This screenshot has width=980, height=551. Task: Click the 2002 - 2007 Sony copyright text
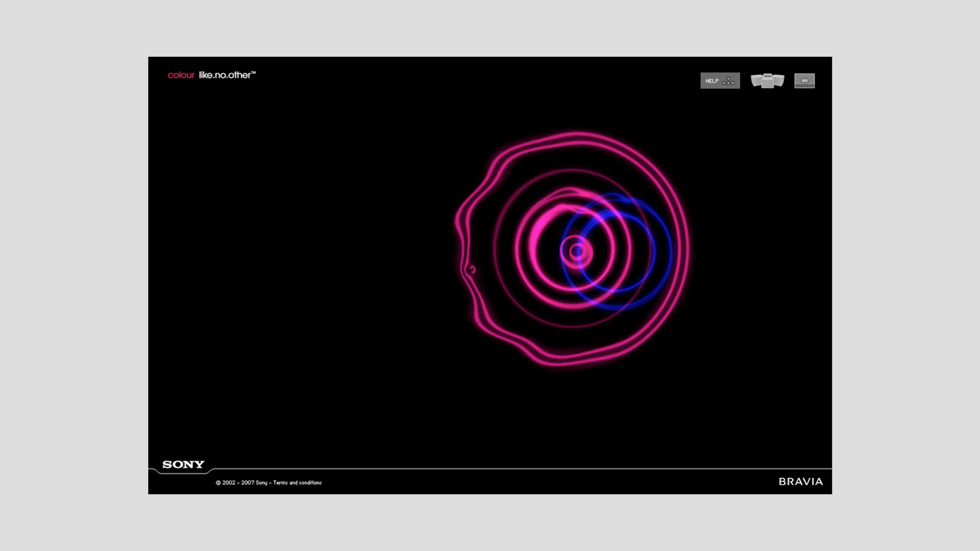point(241,482)
